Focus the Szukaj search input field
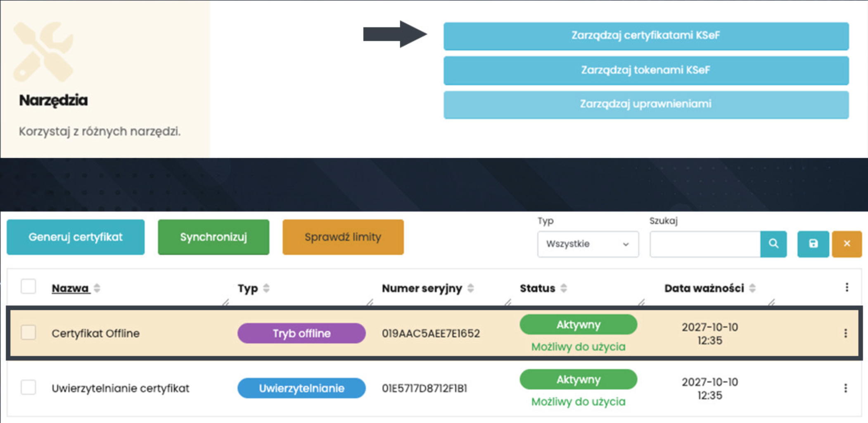This screenshot has width=868, height=423. 705,244
